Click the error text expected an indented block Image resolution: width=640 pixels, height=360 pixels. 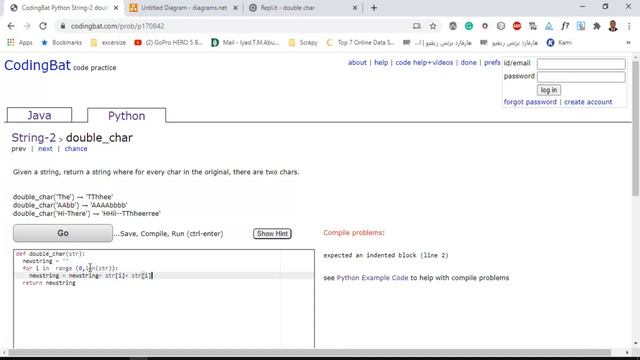pos(385,255)
